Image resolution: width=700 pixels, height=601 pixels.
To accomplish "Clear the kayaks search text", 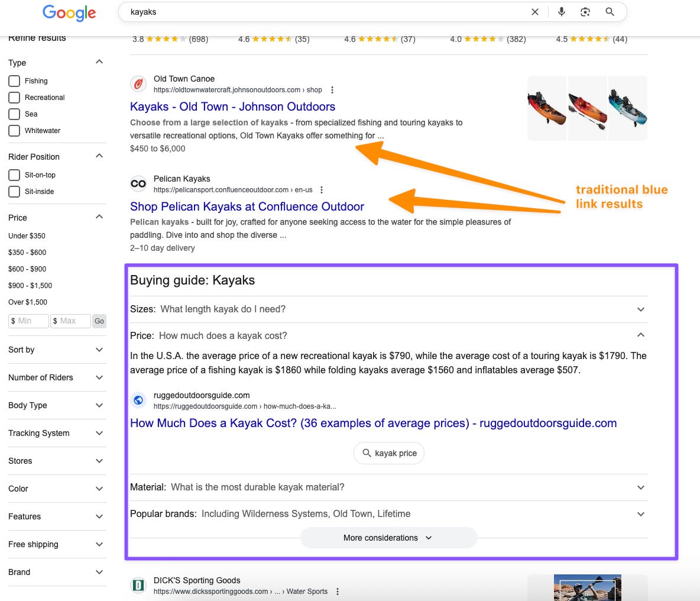I will [535, 12].
